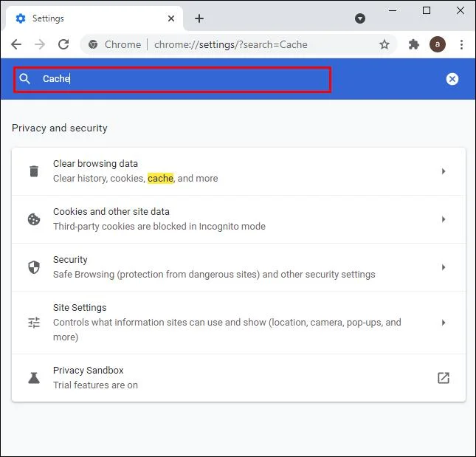Click the Chrome site info icon
Screen dimensions: 476x457
[93, 44]
